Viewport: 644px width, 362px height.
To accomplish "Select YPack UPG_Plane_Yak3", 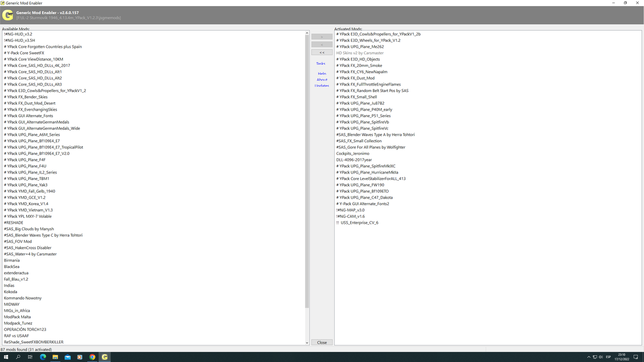I will (x=26, y=185).
